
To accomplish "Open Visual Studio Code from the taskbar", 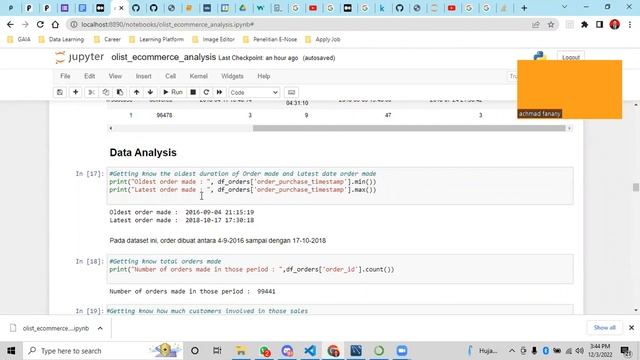I will tap(310, 351).
